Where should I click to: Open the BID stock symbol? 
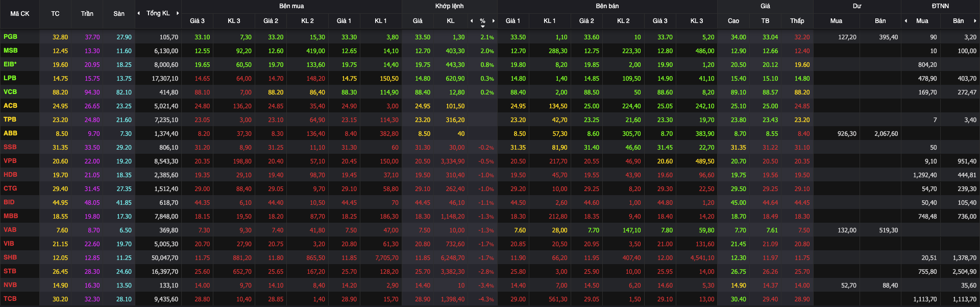point(9,202)
